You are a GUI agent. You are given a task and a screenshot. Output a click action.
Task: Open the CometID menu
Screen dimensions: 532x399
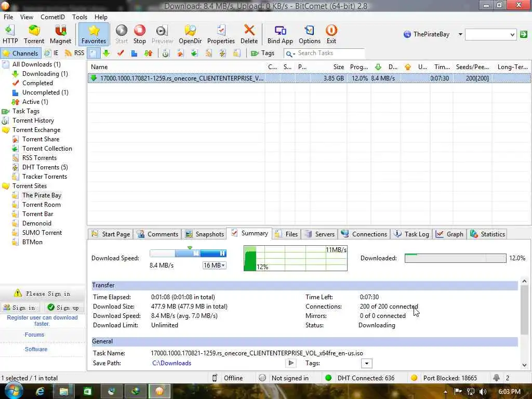click(52, 17)
